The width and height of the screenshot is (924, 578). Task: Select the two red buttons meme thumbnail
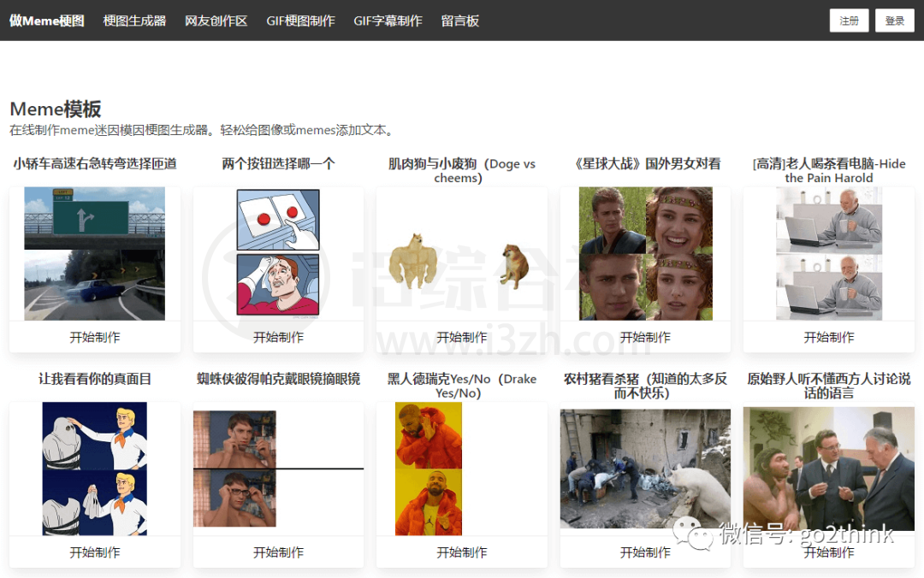(x=278, y=254)
